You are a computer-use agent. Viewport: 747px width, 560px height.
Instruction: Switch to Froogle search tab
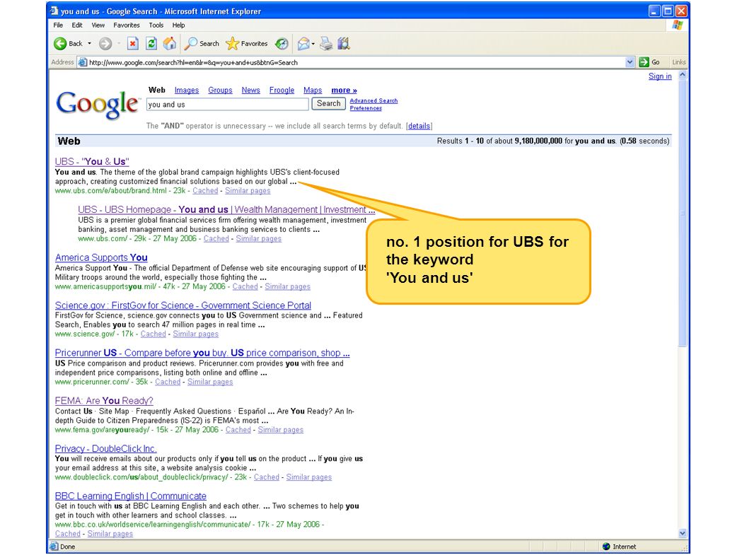282,91
